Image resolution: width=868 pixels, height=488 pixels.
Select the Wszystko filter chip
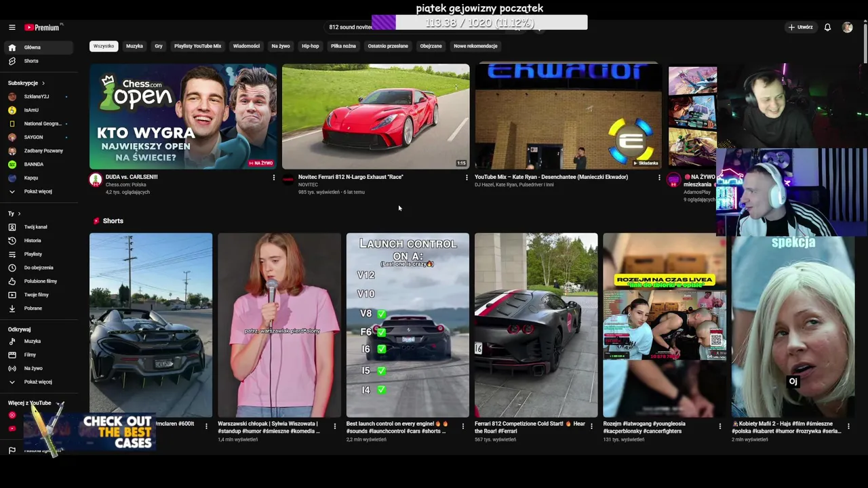pos(104,46)
